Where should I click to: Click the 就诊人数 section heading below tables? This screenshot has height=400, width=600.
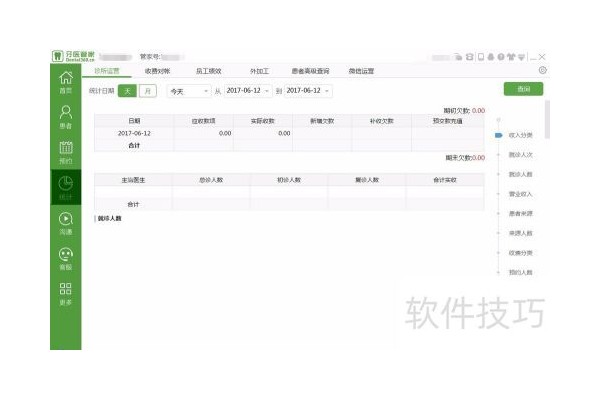pyautogui.click(x=109, y=219)
